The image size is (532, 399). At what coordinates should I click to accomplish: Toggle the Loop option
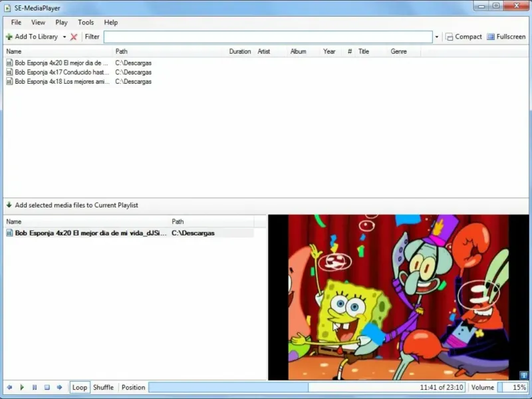[80, 388]
